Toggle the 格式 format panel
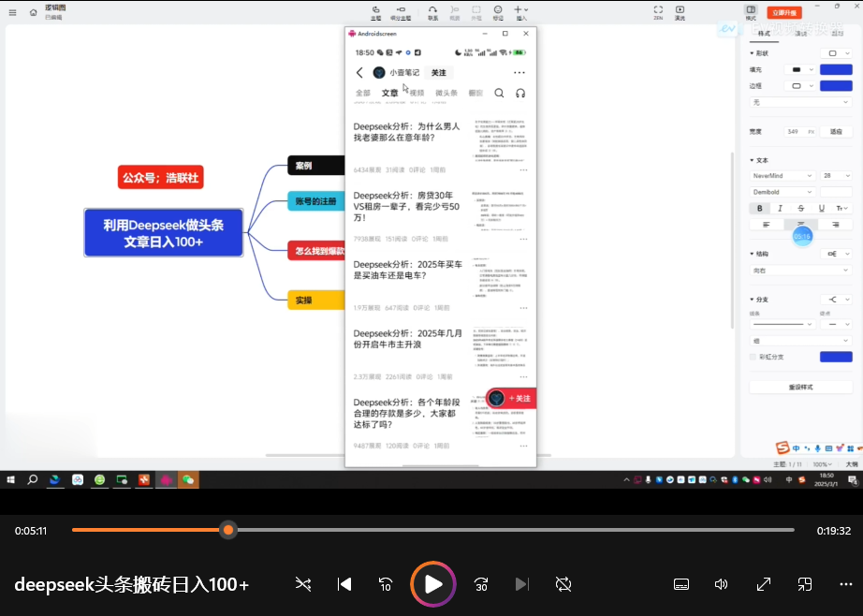 tap(751, 13)
